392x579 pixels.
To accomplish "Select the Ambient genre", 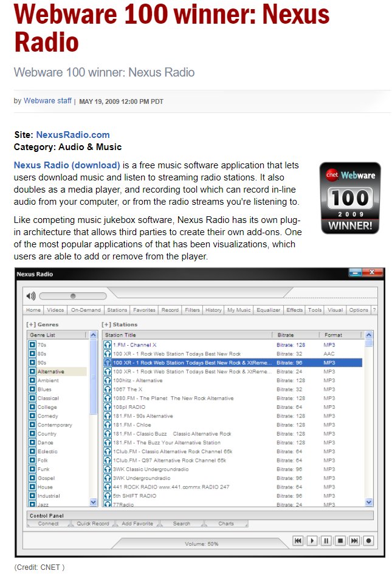I will 48,380.
